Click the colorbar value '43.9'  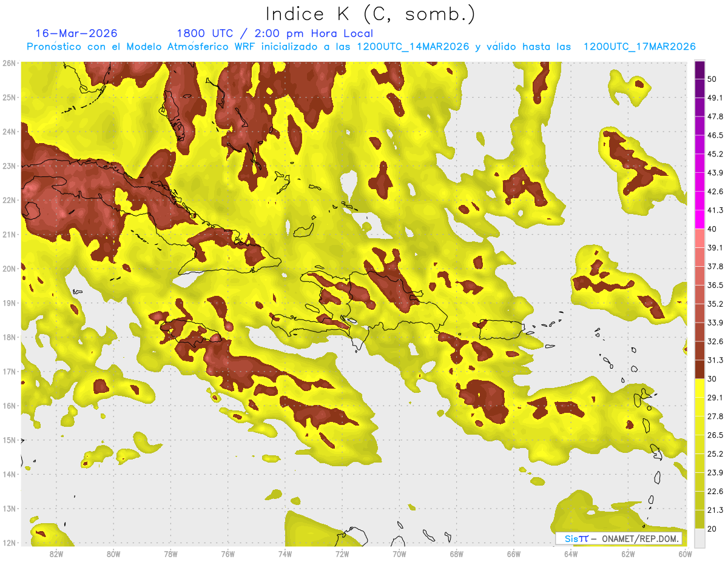coord(715,173)
